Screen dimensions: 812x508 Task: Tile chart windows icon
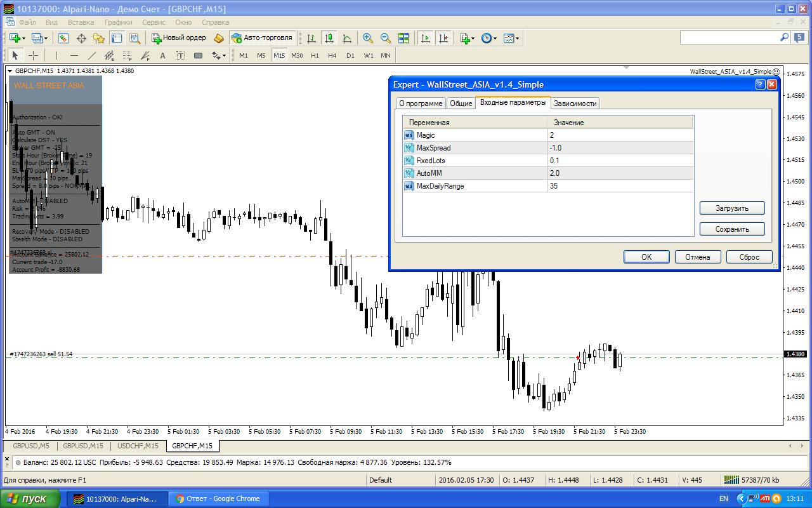[403, 38]
